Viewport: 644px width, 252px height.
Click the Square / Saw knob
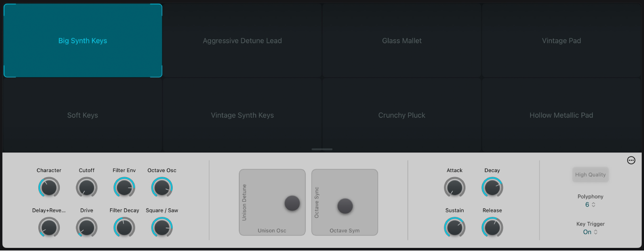[x=162, y=227]
